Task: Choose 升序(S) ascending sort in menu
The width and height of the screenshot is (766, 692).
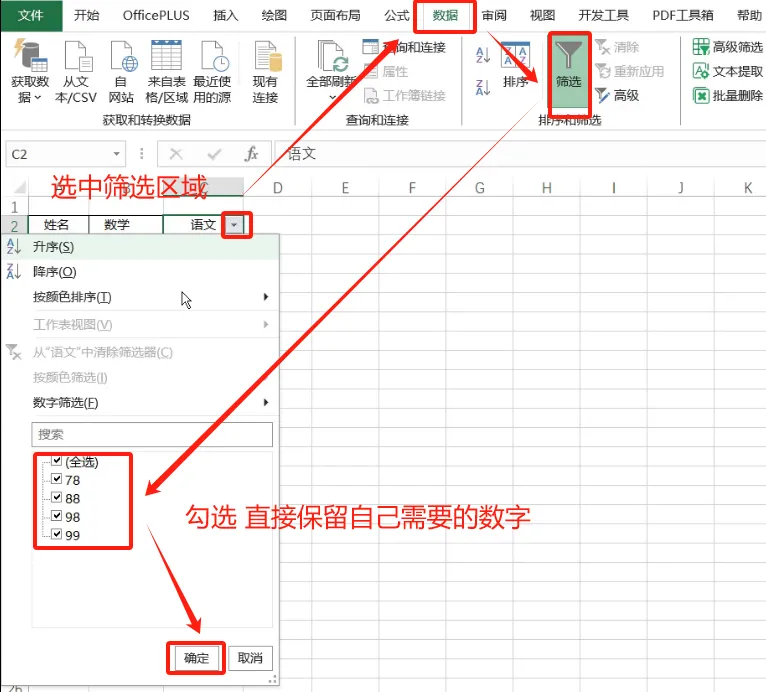Action: (x=141, y=247)
